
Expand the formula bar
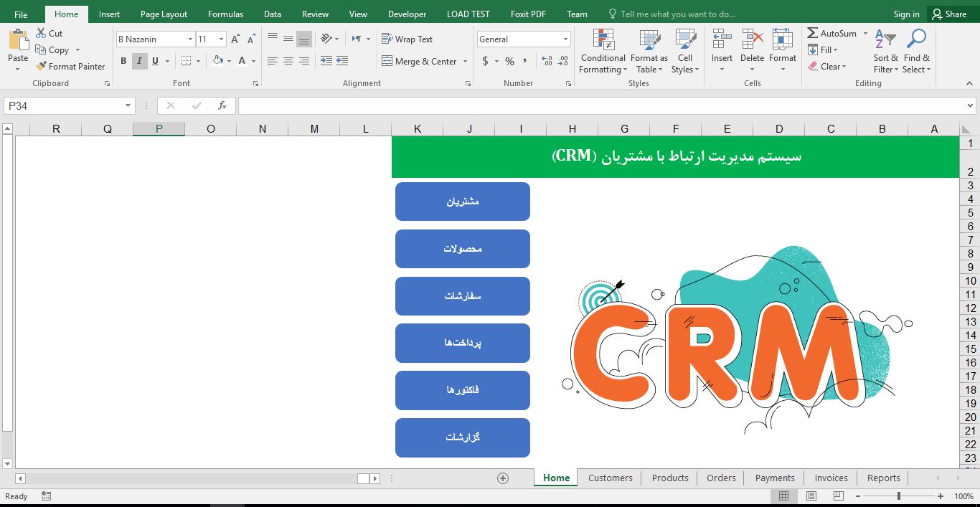coord(971,105)
